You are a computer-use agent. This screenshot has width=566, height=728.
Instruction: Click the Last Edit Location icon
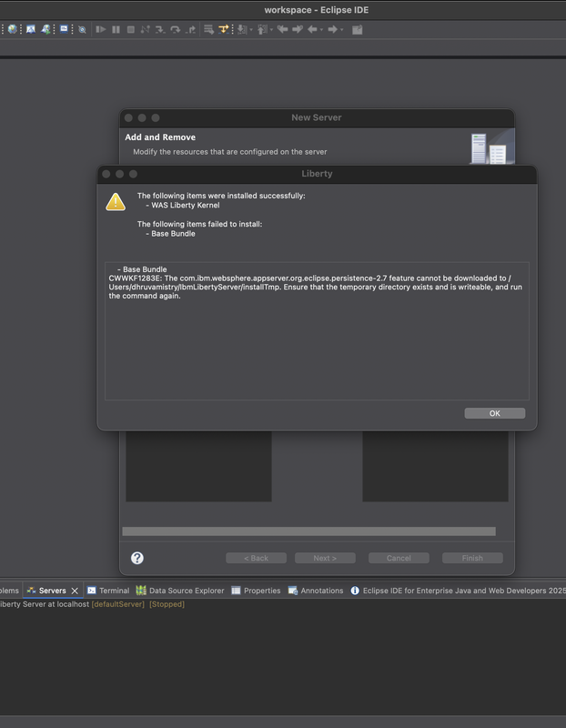pyautogui.click(x=282, y=30)
